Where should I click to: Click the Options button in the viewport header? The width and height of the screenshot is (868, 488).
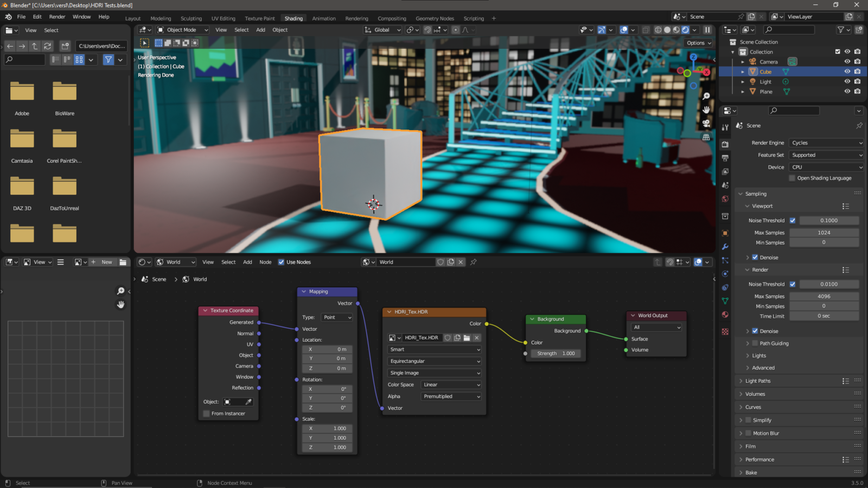pos(698,43)
